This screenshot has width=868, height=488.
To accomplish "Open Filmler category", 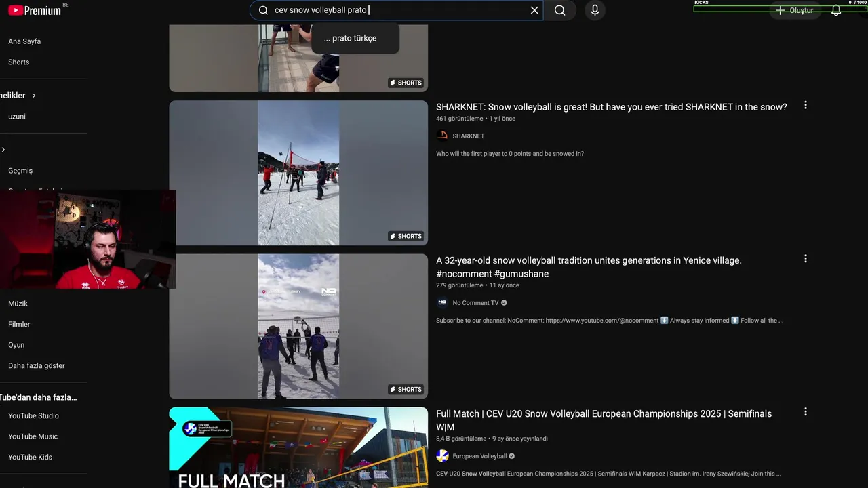I will (x=19, y=324).
